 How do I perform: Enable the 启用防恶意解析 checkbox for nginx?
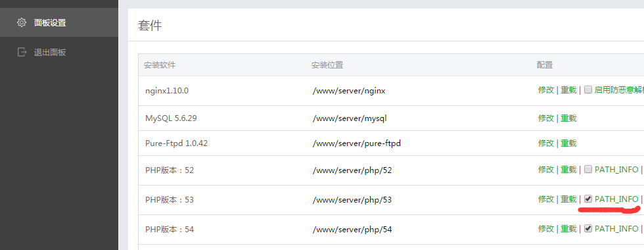coord(587,89)
